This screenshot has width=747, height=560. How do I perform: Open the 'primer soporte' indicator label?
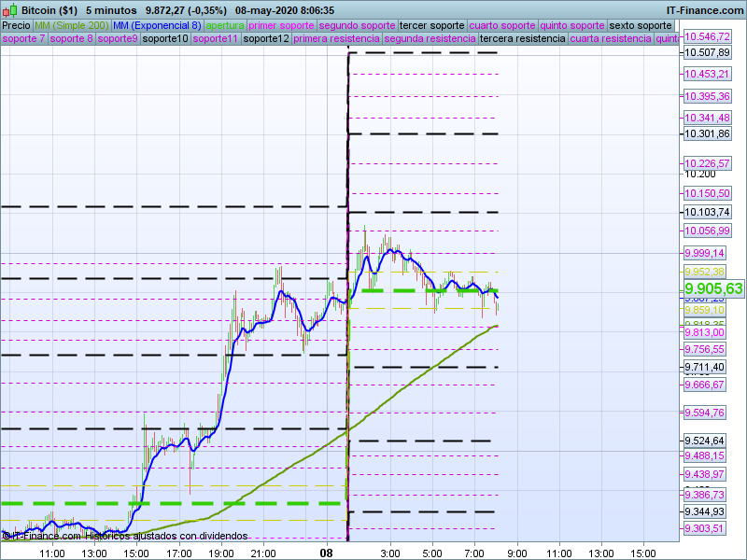tap(282, 25)
